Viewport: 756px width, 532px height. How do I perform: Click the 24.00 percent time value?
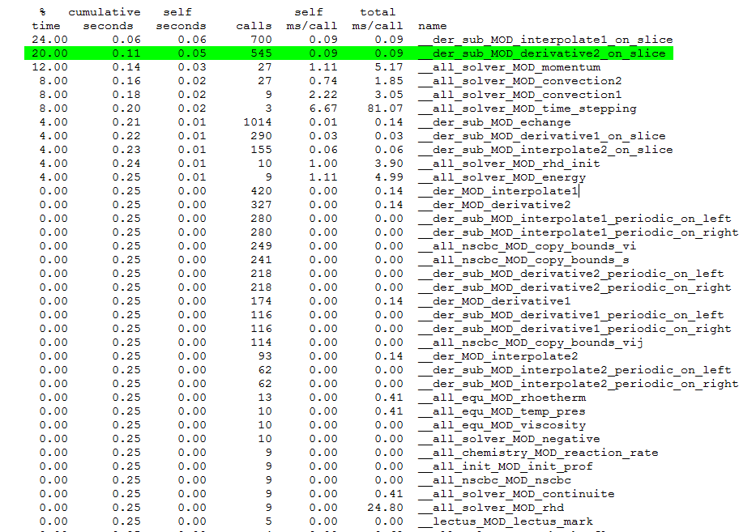point(49,40)
